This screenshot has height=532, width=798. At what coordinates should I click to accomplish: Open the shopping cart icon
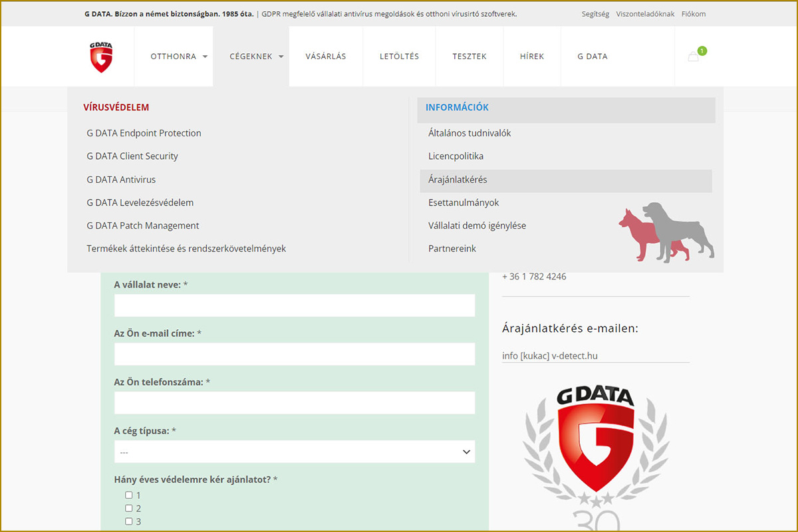click(x=694, y=57)
